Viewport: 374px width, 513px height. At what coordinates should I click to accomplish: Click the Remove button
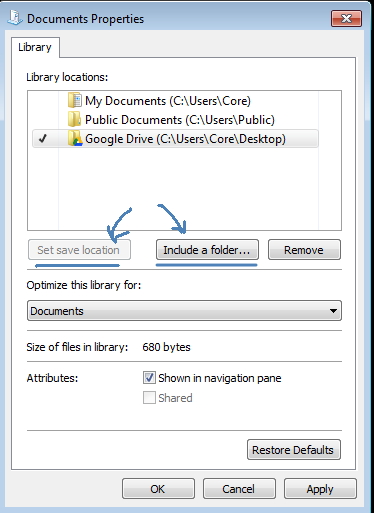pyautogui.click(x=304, y=250)
